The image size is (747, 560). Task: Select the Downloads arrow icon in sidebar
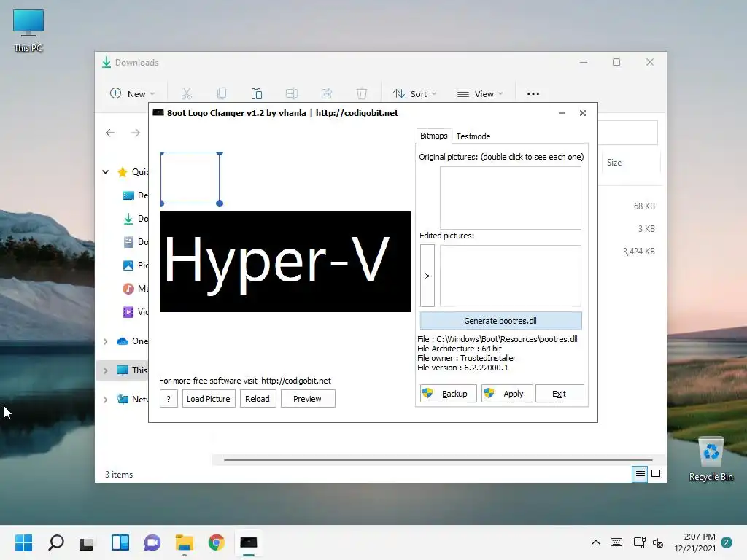point(128,219)
